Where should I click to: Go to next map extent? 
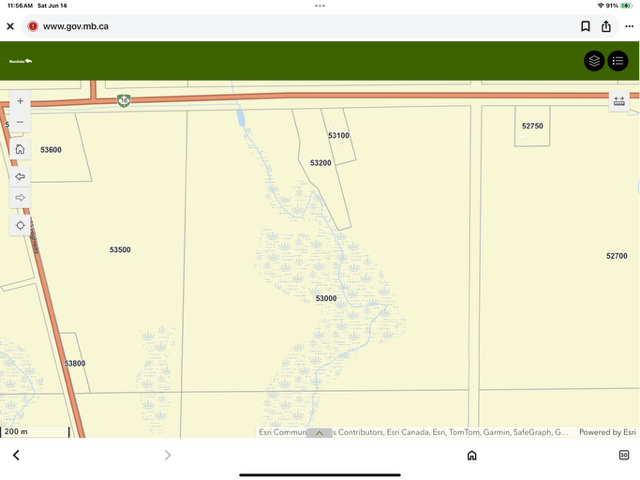20,198
